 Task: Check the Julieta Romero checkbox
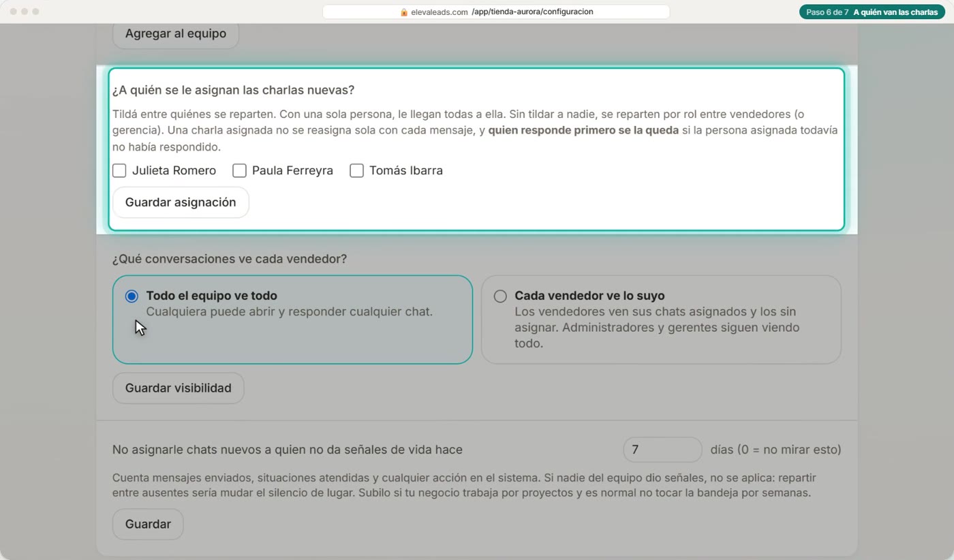119,170
